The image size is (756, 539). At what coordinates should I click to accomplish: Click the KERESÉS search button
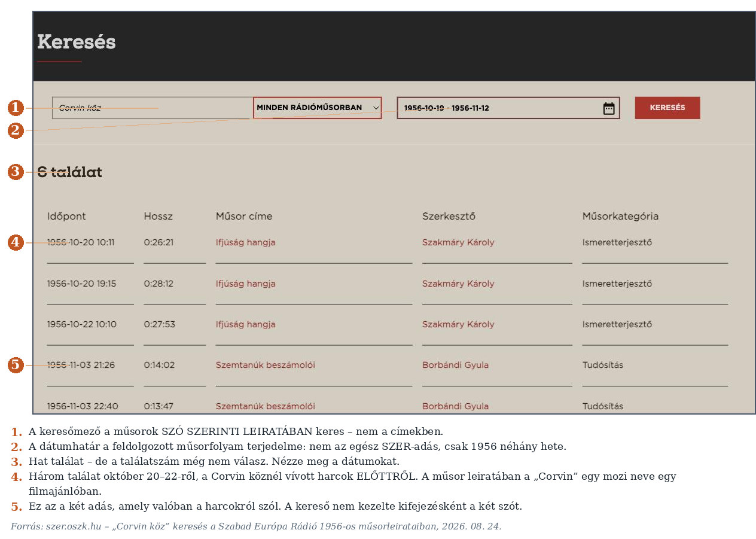(x=667, y=108)
